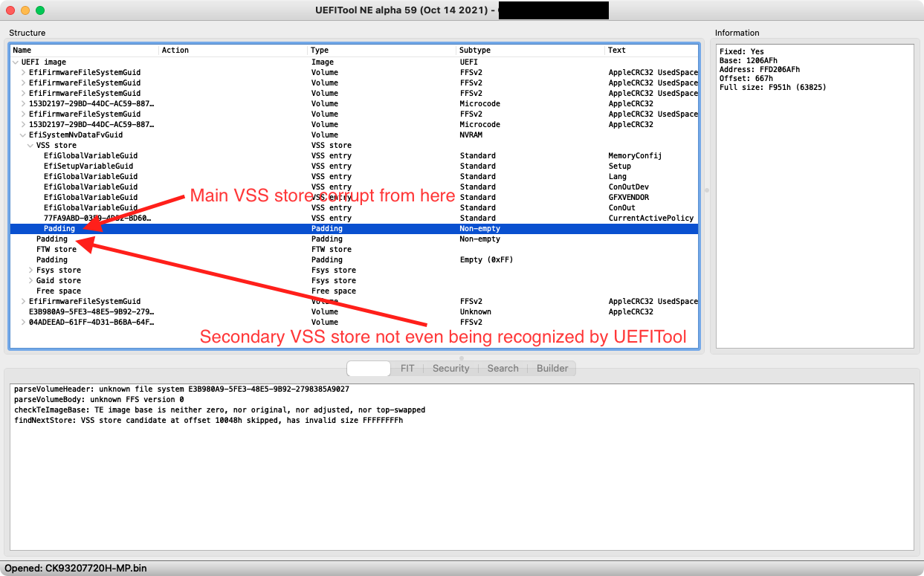924x576 pixels.
Task: Select the UEFI image row
Action: point(355,62)
